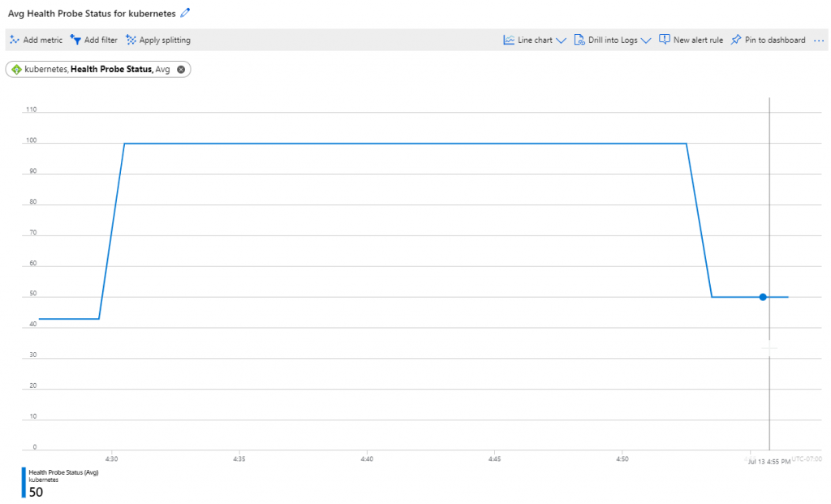
Task: Click the Line chart icon
Action: coord(509,40)
